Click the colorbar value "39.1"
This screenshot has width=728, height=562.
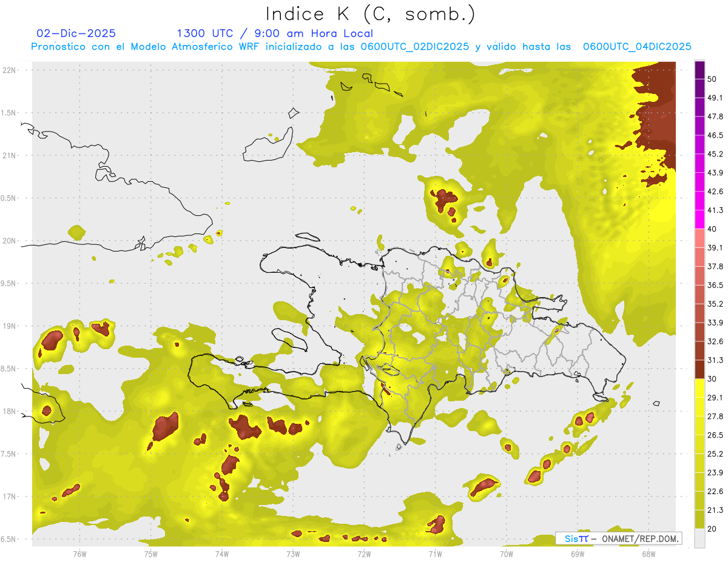tap(716, 247)
